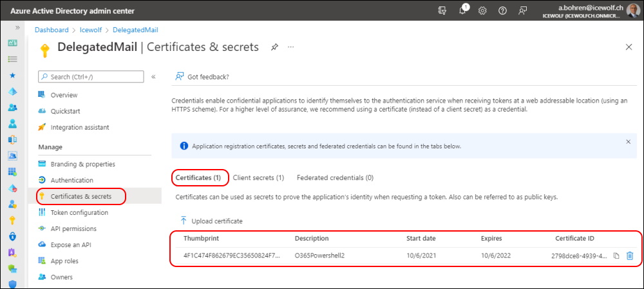
Task: Click the green chat bubble icon in left rail
Action: (13, 268)
